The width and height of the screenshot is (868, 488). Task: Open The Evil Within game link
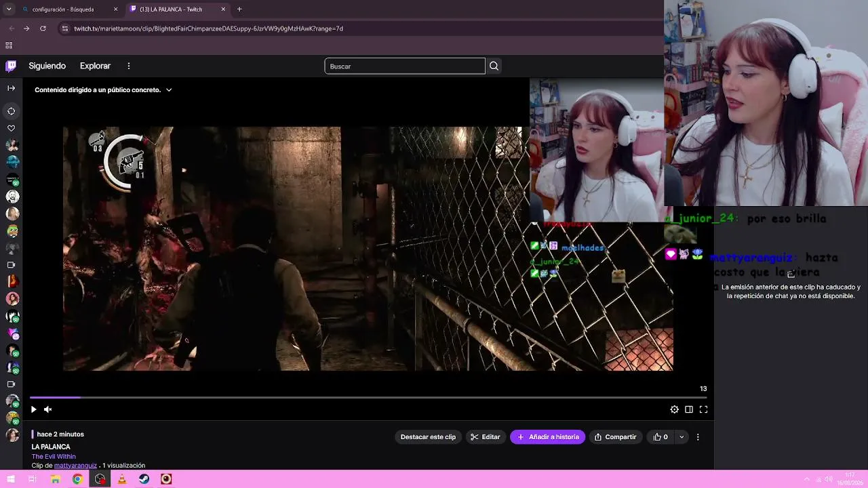click(x=54, y=456)
